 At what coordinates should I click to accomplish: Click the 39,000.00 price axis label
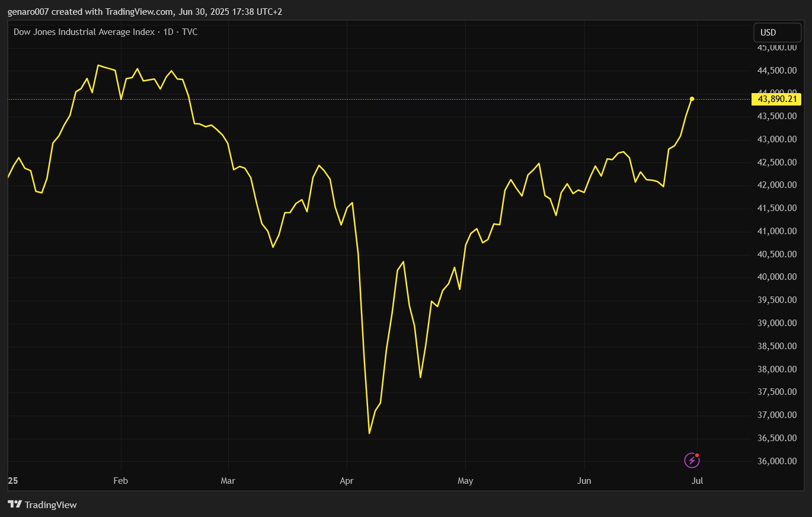pyautogui.click(x=778, y=323)
